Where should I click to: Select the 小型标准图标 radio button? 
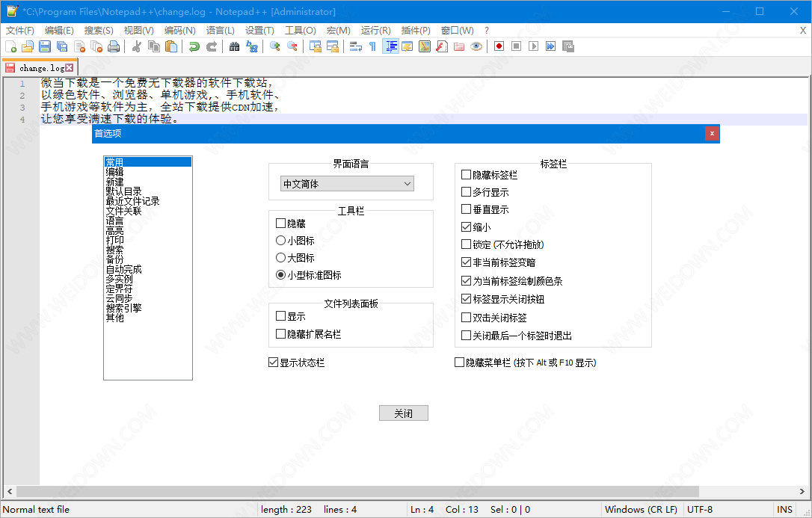(280, 275)
